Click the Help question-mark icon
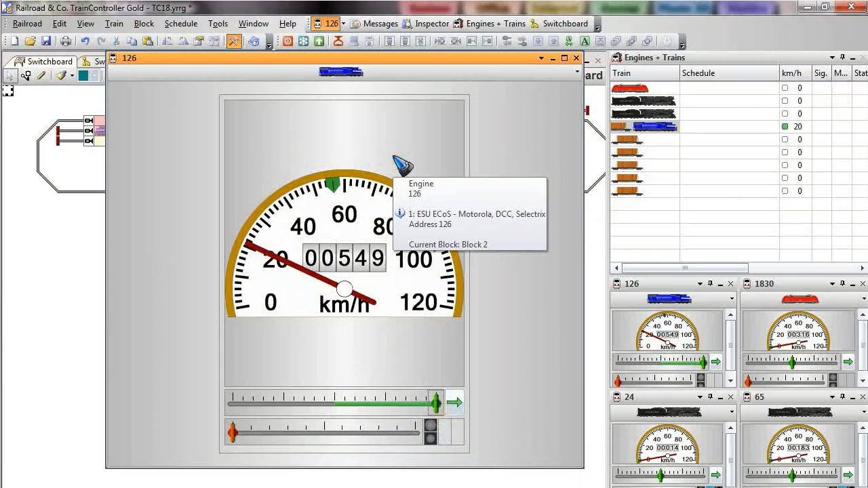Screen dimensions: 868x488 click(x=254, y=41)
